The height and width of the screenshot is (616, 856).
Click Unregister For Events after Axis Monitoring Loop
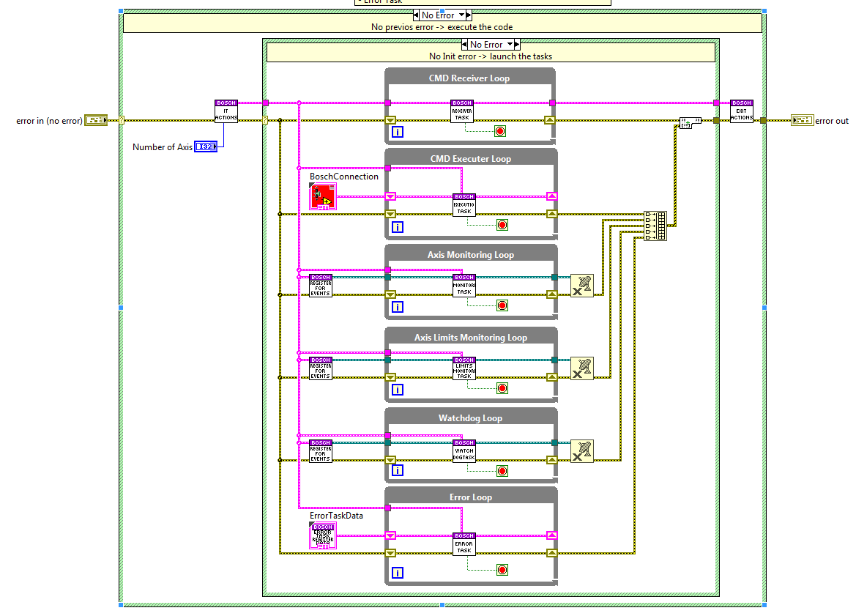[x=582, y=286]
